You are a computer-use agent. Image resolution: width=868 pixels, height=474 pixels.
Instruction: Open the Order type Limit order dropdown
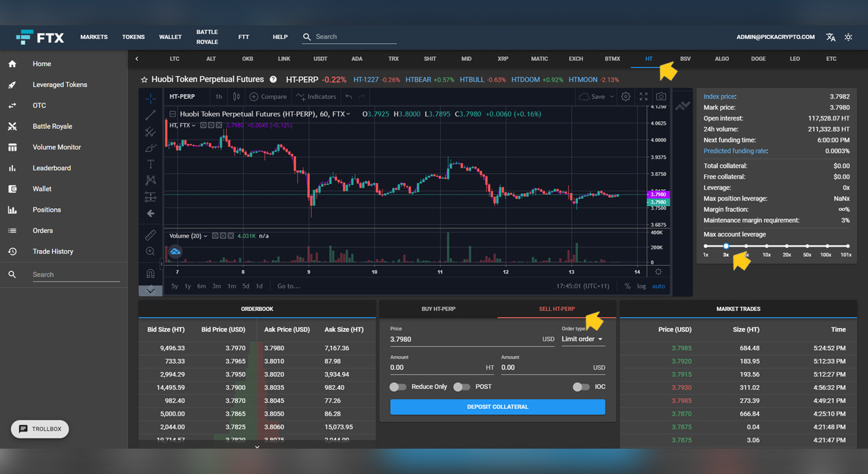[x=582, y=339]
